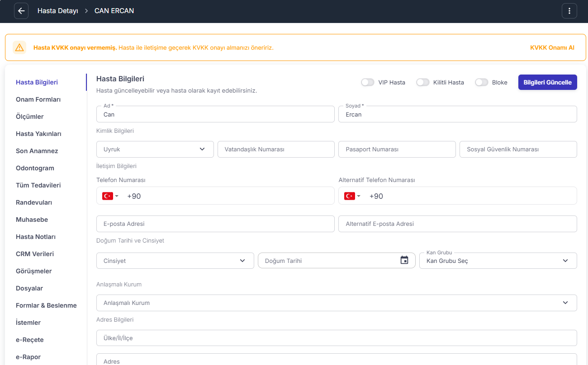The image size is (588, 365).
Task: Click the Telefon Numarası Turkish flag icon
Action: (x=108, y=196)
